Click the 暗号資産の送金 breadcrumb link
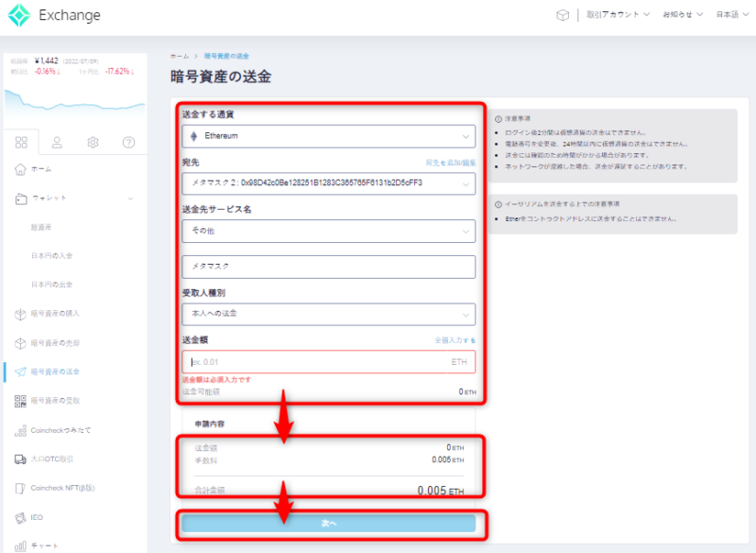 [x=226, y=57]
